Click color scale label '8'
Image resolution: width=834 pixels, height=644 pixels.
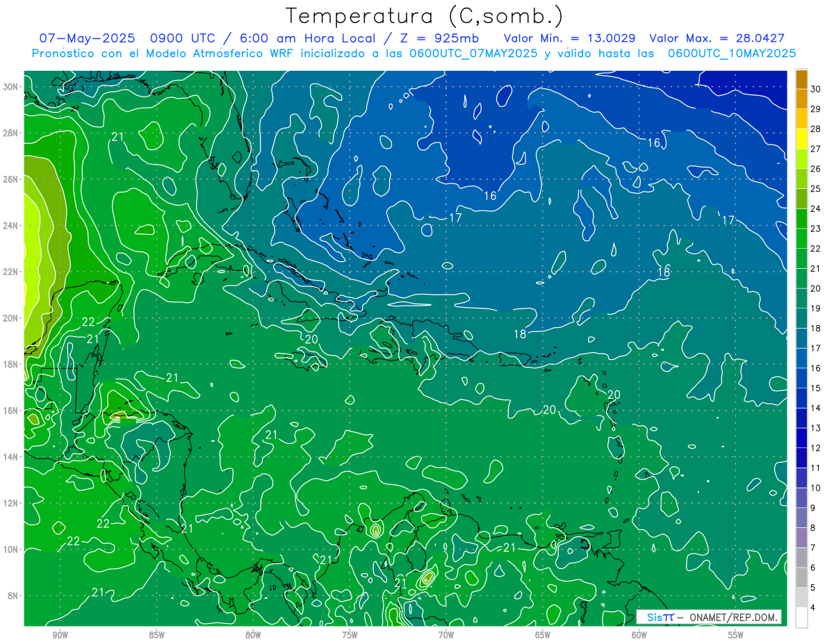[813, 528]
